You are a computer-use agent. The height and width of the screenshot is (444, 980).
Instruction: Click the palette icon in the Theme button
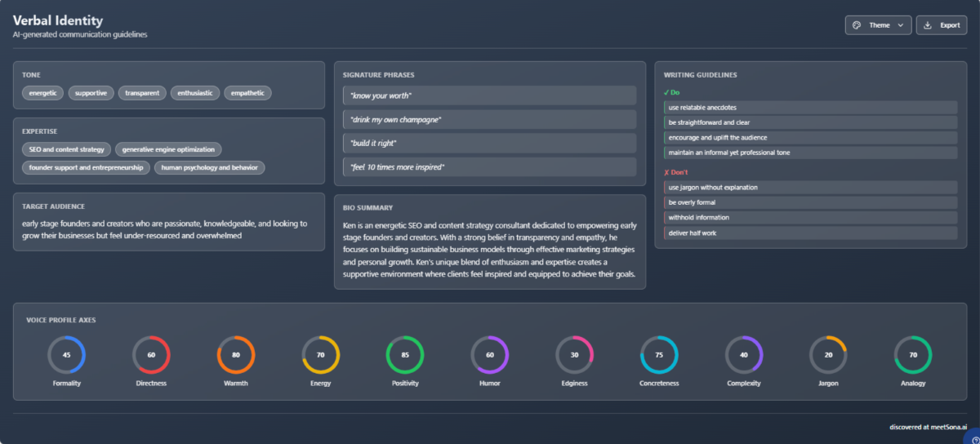pos(857,25)
